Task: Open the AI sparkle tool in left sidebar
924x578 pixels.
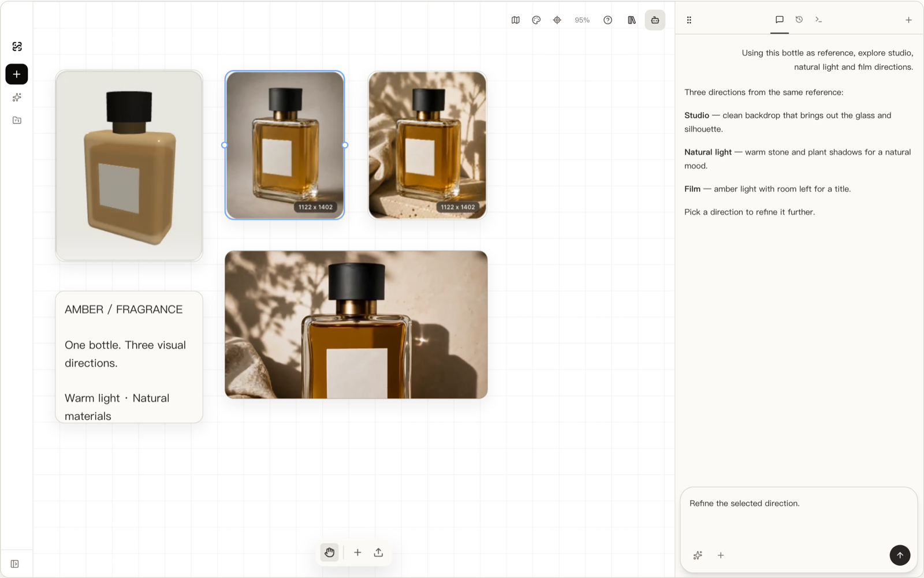Action: pyautogui.click(x=17, y=98)
